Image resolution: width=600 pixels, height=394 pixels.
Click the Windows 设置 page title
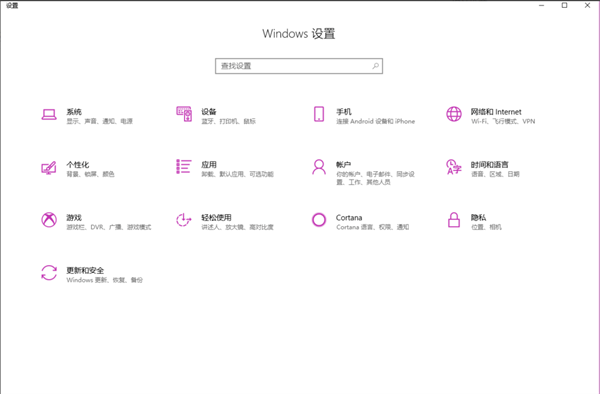[x=298, y=34]
